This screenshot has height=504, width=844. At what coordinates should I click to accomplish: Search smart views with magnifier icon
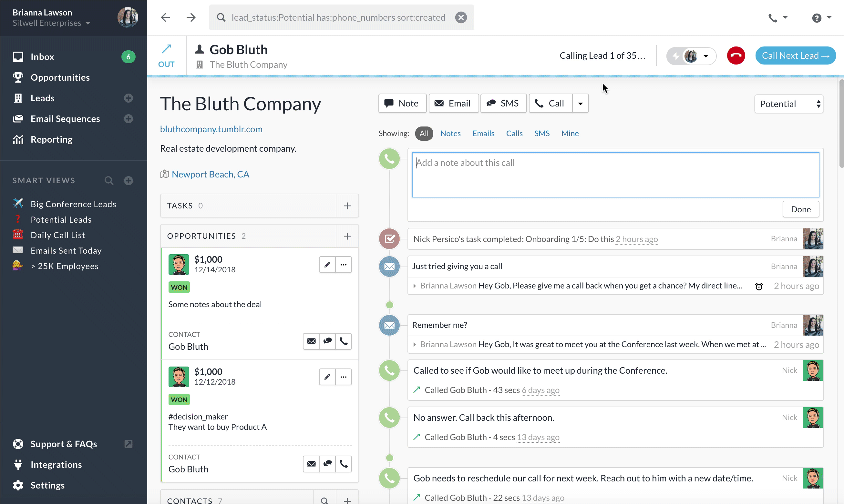coord(109,181)
